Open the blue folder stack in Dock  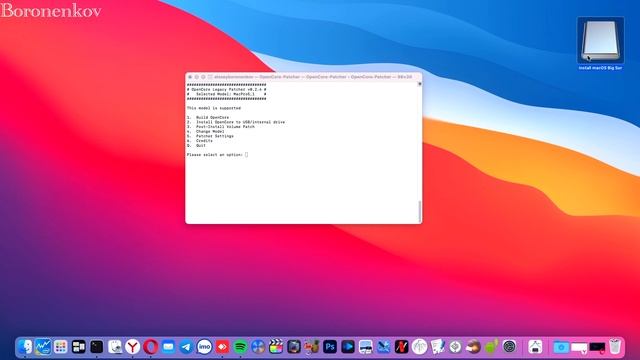[x=561, y=347]
